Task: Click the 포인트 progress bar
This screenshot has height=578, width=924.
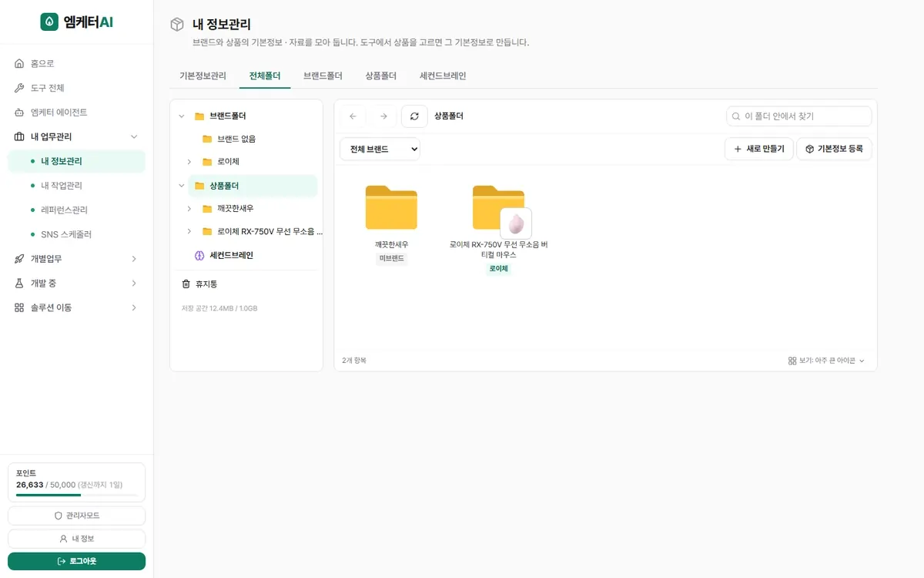Action: [77, 495]
